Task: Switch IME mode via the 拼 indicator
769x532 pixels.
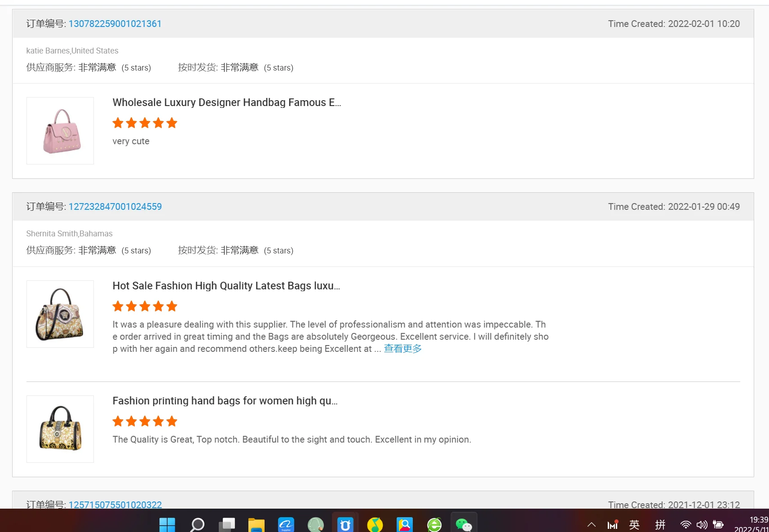Action: coord(660,524)
